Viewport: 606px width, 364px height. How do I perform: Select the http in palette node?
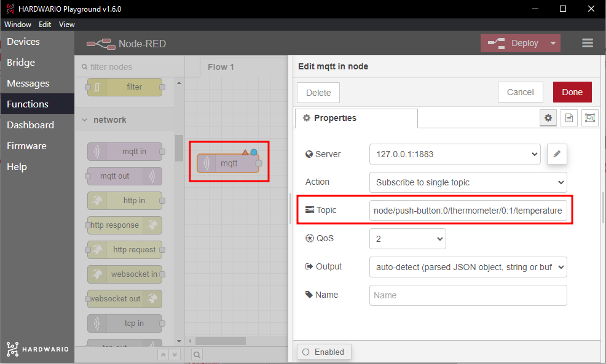[x=125, y=201]
